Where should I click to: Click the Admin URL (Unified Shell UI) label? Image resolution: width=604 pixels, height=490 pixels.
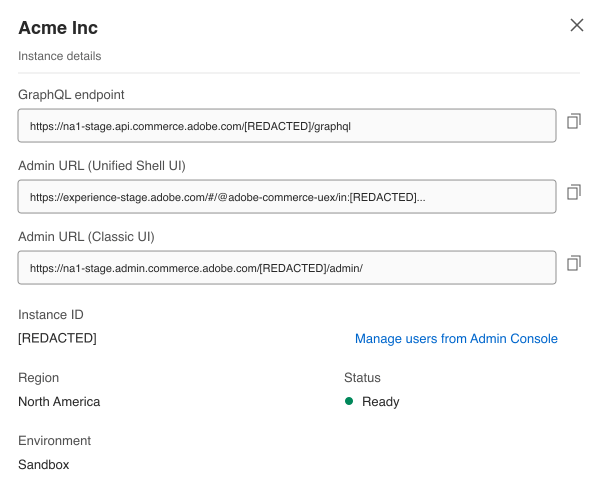point(102,166)
